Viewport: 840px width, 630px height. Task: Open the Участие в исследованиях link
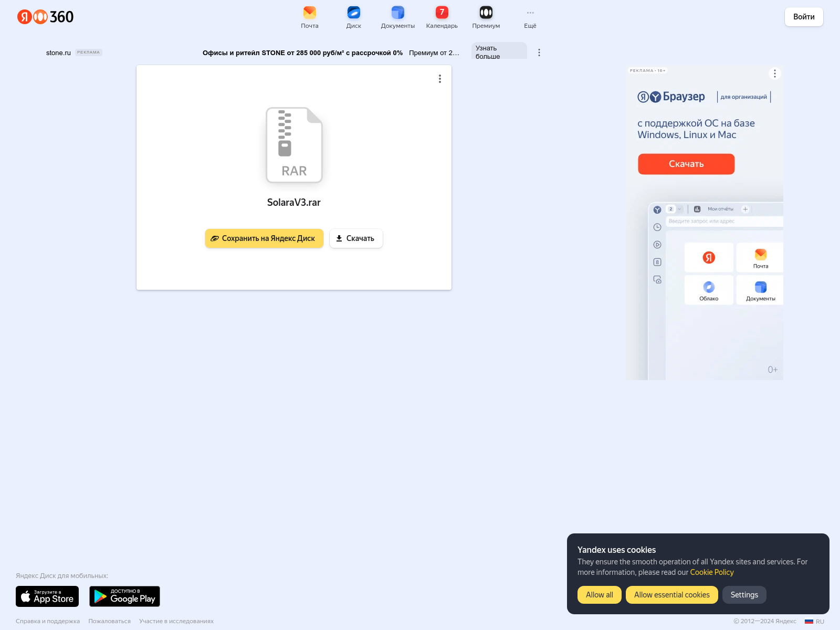coord(176,621)
